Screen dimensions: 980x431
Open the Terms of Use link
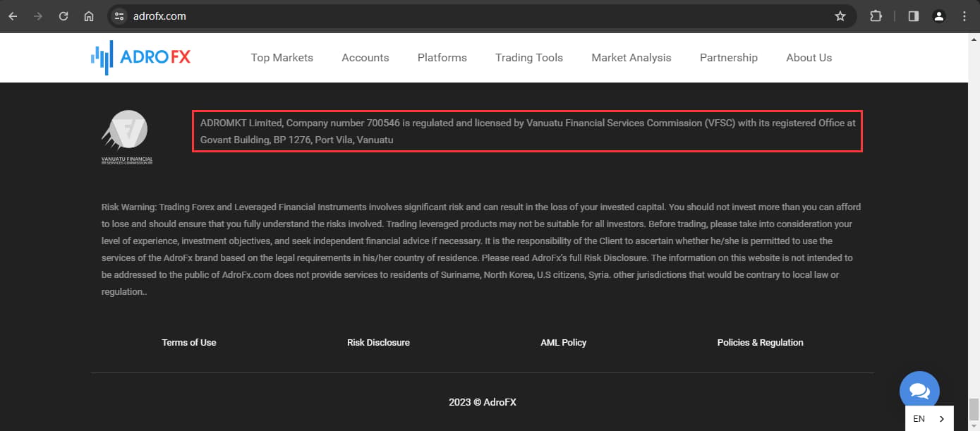(x=189, y=342)
